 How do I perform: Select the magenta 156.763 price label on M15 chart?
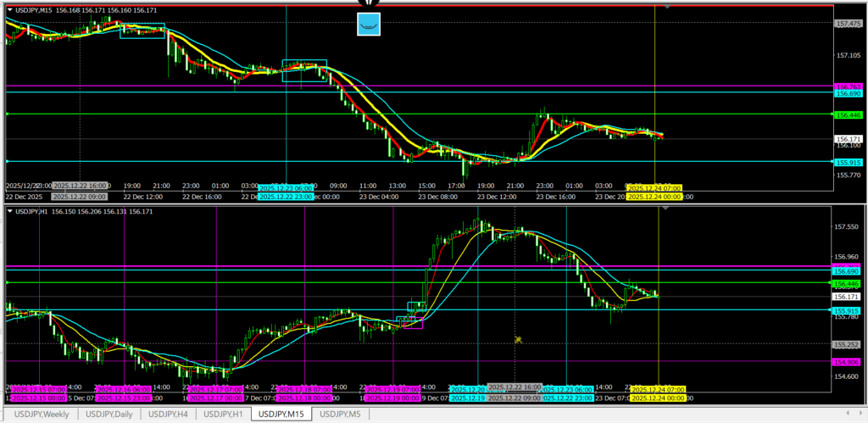[x=849, y=86]
